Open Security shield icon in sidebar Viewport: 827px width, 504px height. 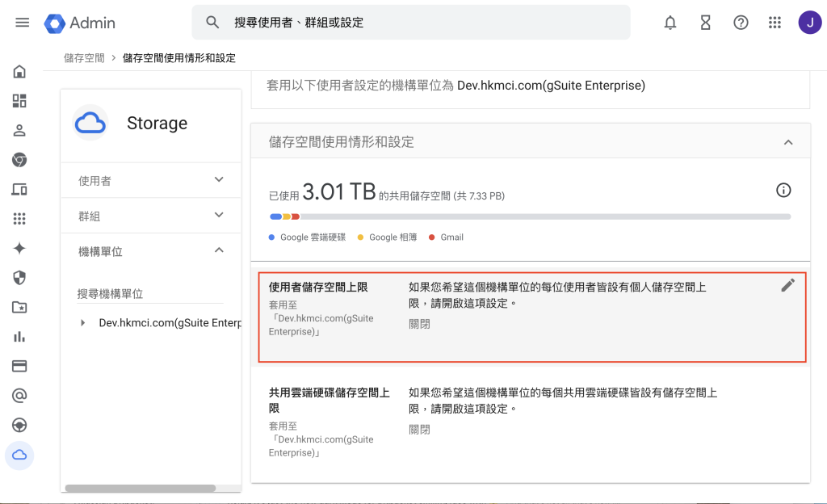click(19, 278)
